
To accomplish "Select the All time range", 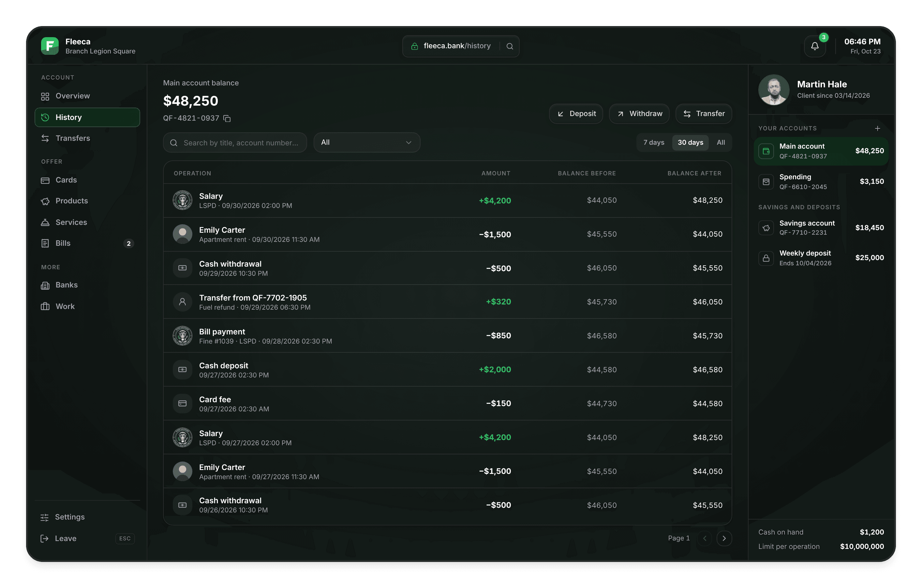I will coord(721,142).
